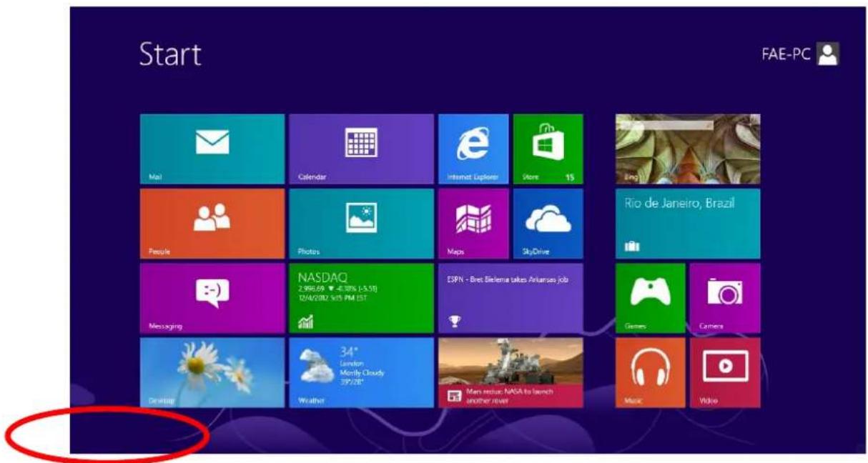
Task: Open the Messaging tile
Action: click(x=212, y=298)
